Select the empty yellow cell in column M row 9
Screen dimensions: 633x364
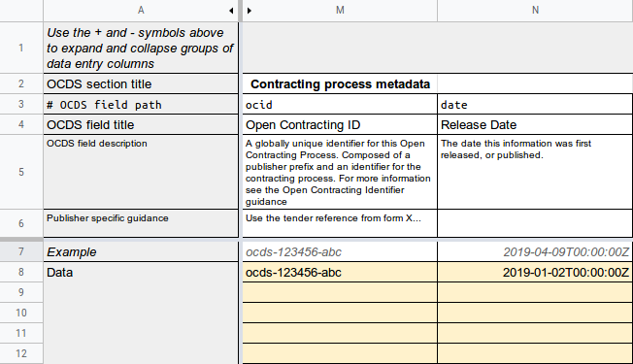tap(340, 292)
